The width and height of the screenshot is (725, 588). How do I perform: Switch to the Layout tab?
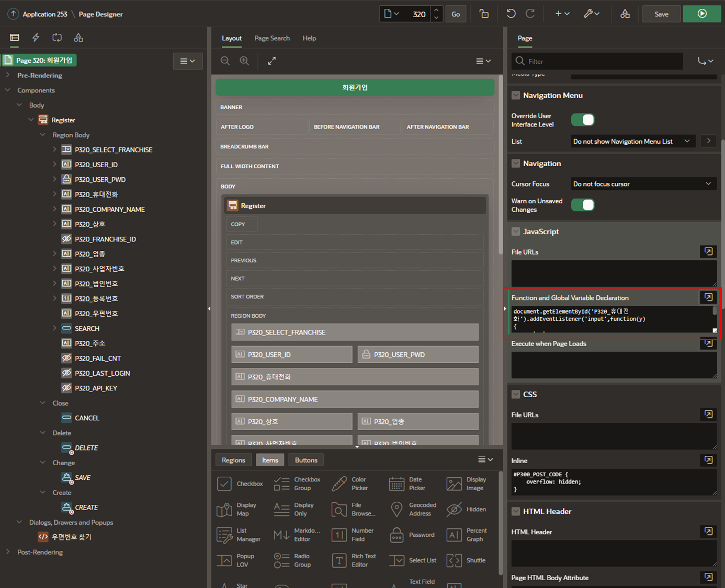(x=232, y=38)
